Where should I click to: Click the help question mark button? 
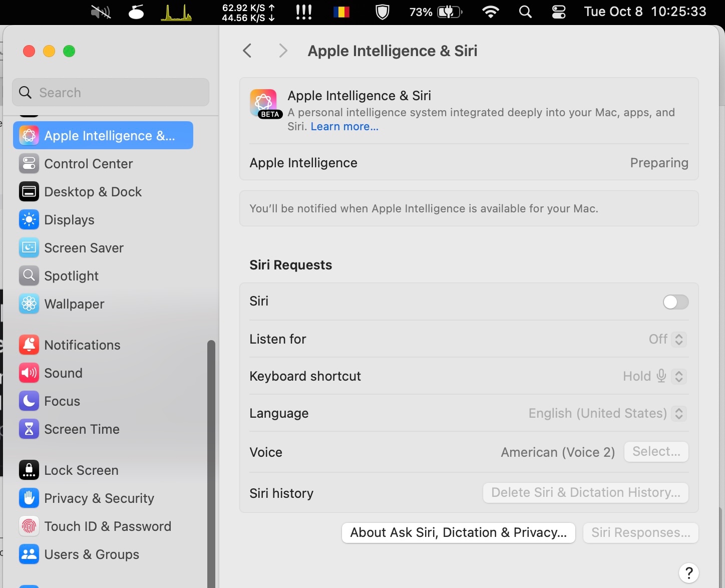tap(689, 572)
